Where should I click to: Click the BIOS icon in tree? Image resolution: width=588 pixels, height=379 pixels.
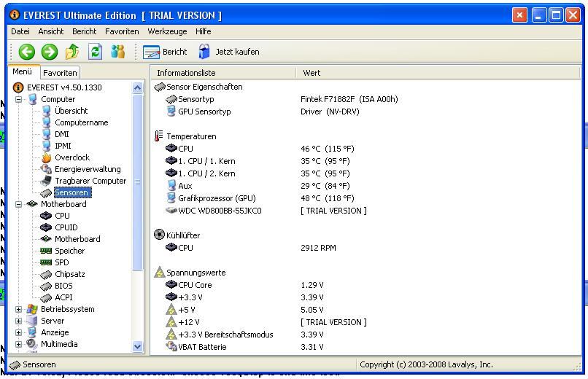46,286
